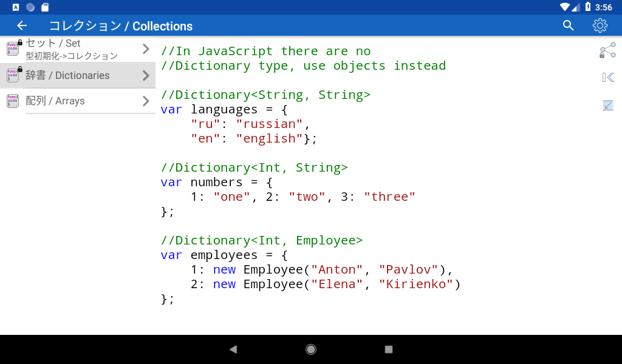Tap the Func code icon beside Arrays
The width and height of the screenshot is (622, 364).
(13, 101)
